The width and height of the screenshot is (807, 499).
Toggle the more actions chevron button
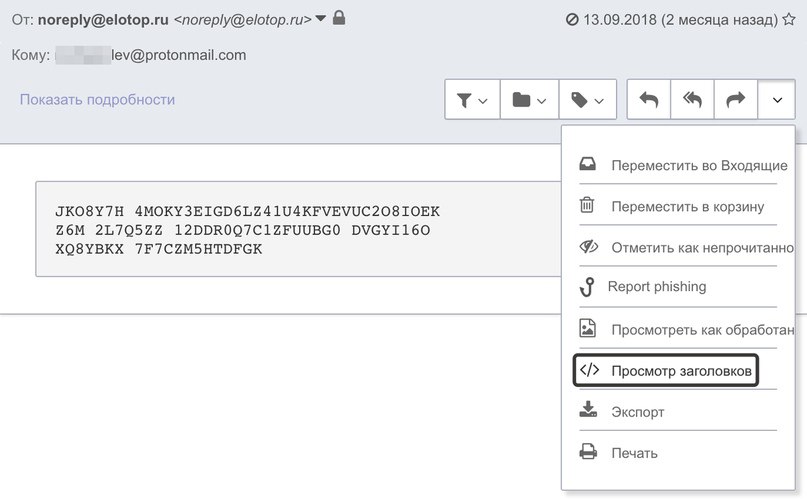[x=777, y=100]
